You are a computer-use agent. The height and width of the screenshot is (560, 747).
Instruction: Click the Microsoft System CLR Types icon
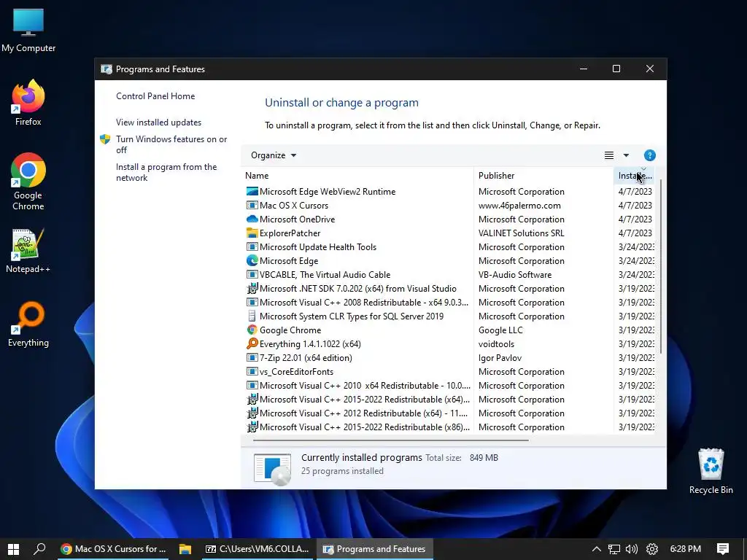point(252,316)
